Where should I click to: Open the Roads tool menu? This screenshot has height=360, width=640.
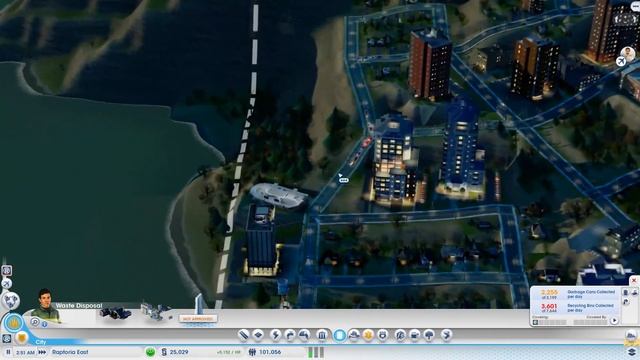[x=243, y=336]
